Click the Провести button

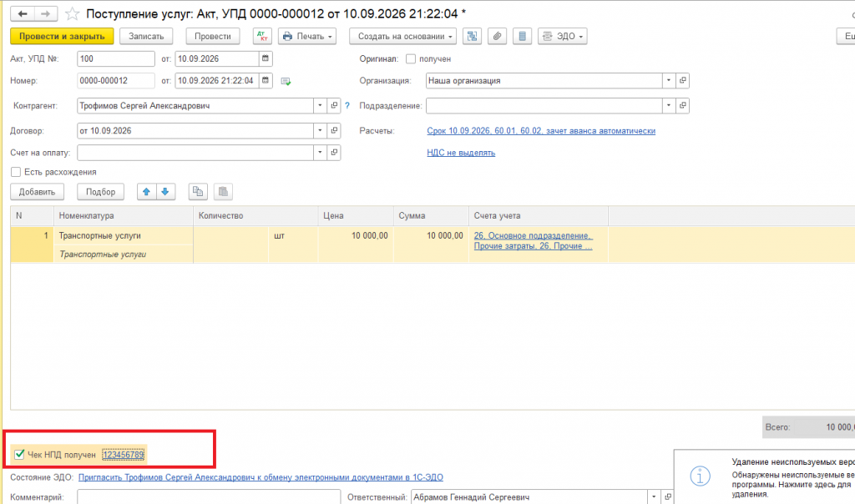click(x=213, y=37)
